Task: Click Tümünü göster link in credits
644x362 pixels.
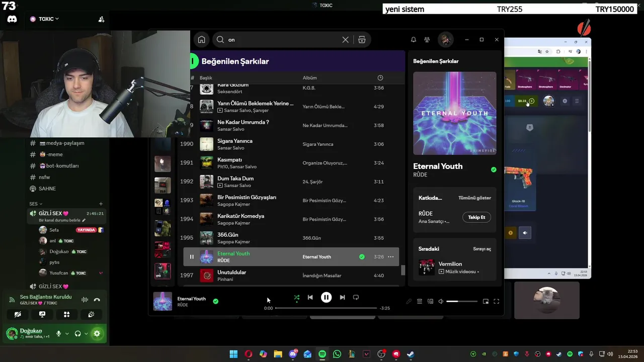Action: click(x=474, y=198)
